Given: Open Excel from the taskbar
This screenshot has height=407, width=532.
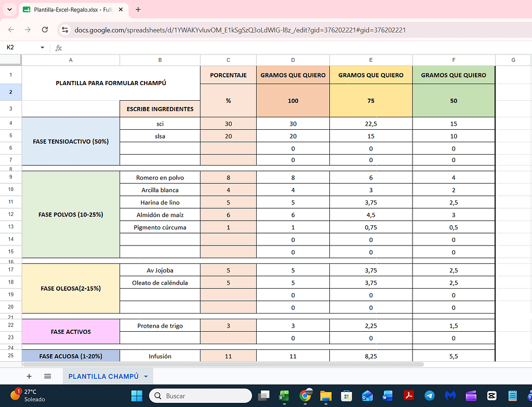Looking at the screenshot, I should 284,396.
